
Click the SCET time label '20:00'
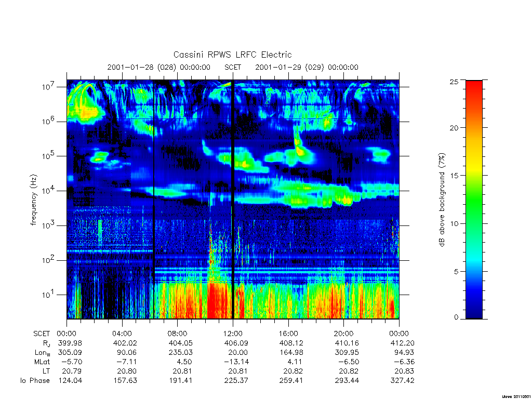point(343,334)
